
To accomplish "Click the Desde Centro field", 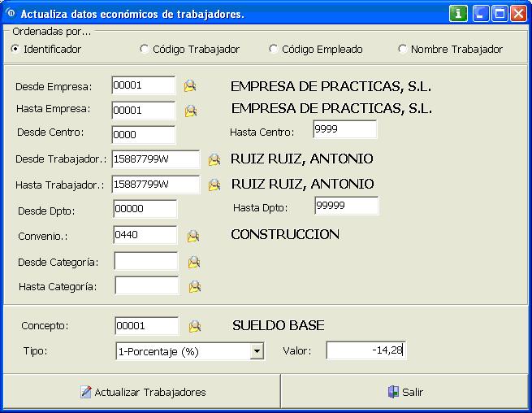I will 144,134.
